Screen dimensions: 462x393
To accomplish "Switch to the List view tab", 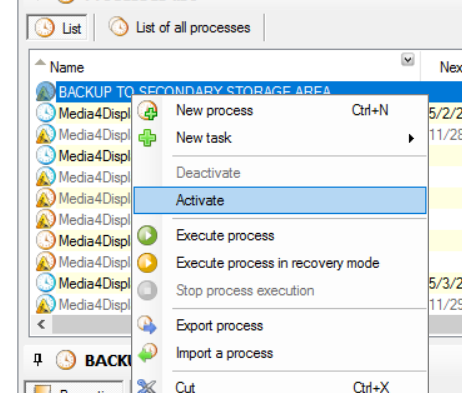I will click(x=57, y=28).
